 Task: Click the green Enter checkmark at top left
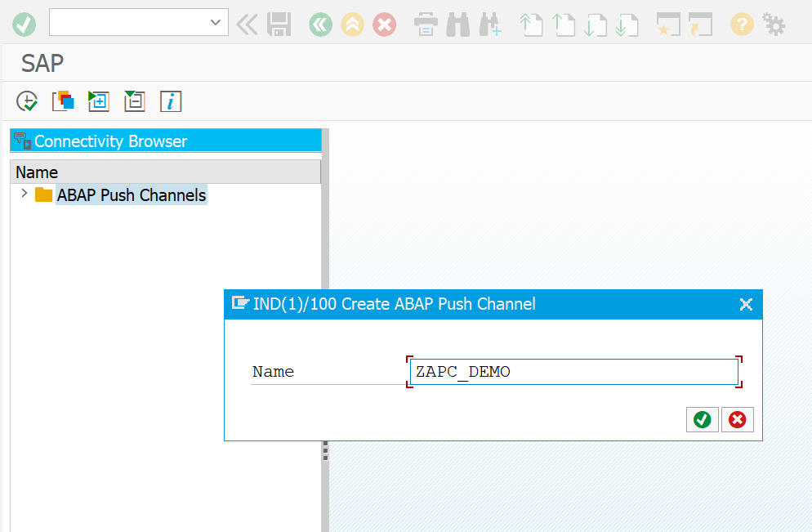[24, 25]
